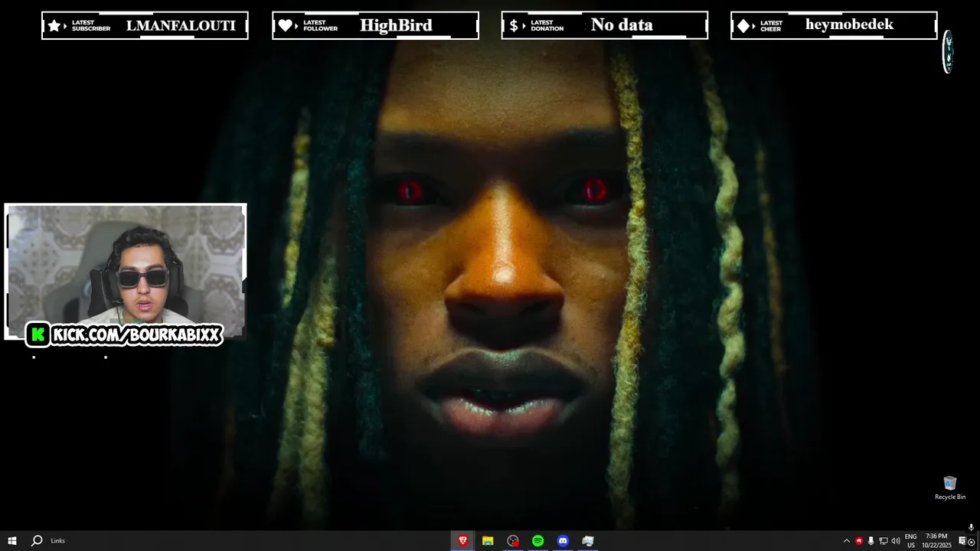This screenshot has height=551, width=980.
Task: Expand the hidden system tray icons chevron
Action: click(847, 541)
